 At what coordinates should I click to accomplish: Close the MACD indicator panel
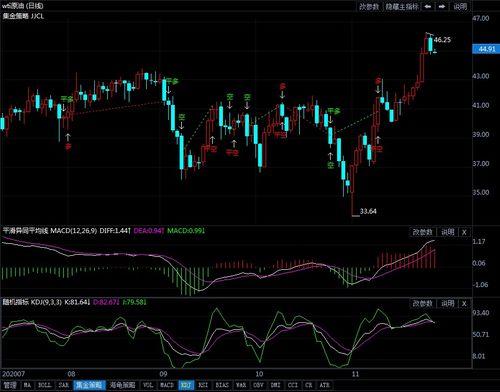pyautogui.click(x=464, y=232)
